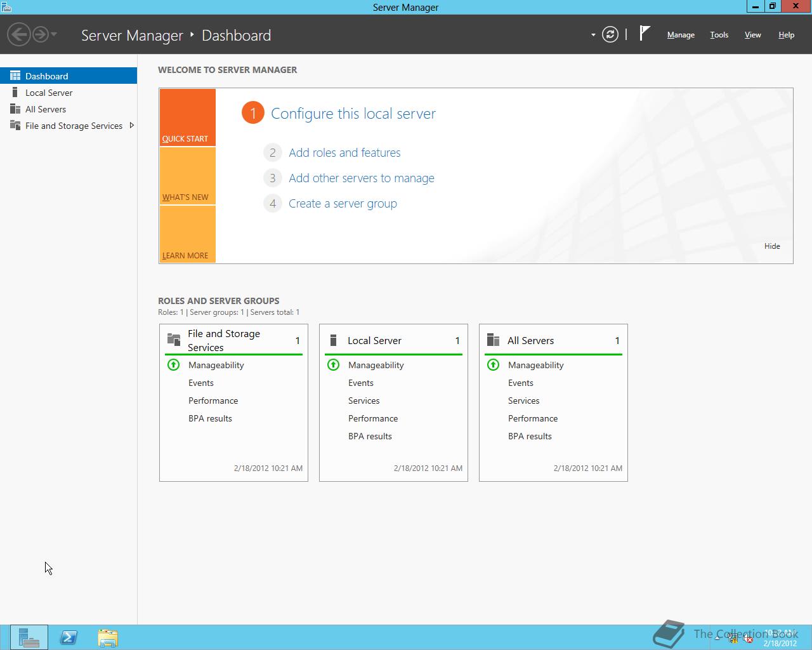The height and width of the screenshot is (650, 812).
Task: Open File and Storage Services tile header
Action: [x=233, y=340]
